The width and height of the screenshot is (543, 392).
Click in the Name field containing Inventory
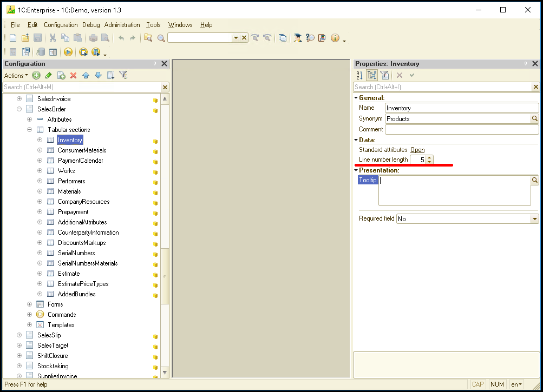click(462, 108)
